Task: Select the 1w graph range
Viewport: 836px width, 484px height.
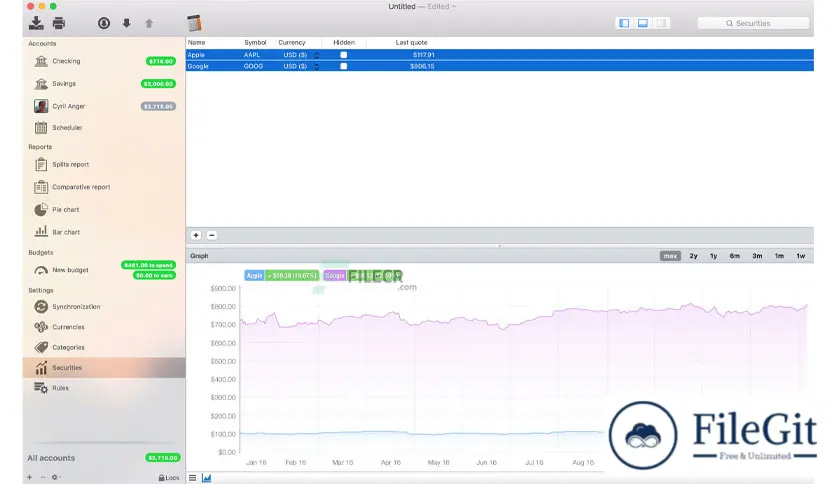Action: 801,256
